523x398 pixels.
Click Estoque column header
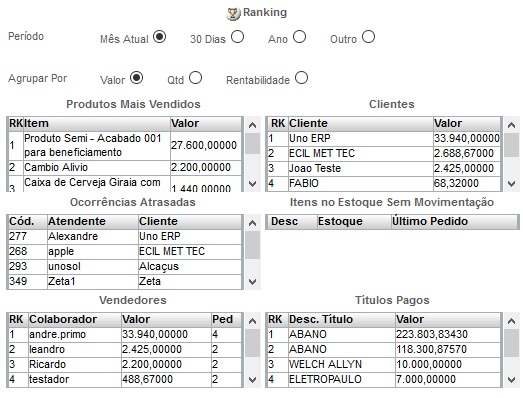pos(354,221)
